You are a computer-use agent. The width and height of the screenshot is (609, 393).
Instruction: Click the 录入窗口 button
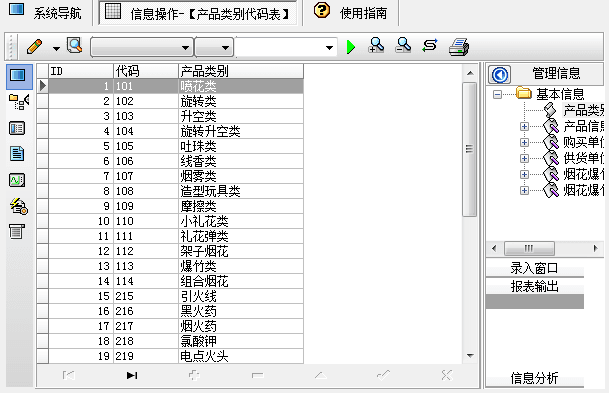point(534,268)
